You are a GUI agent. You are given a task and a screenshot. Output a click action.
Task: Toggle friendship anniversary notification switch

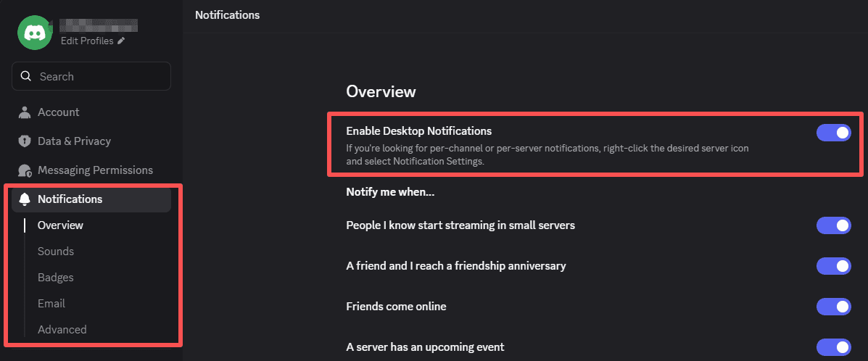(x=834, y=266)
